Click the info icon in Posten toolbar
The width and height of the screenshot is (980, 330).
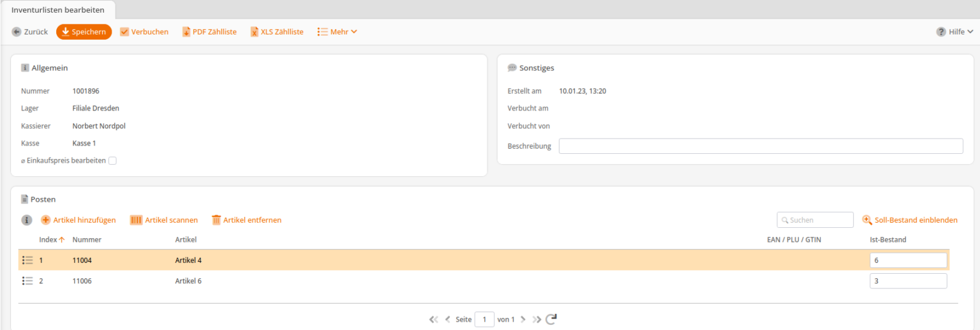(27, 220)
